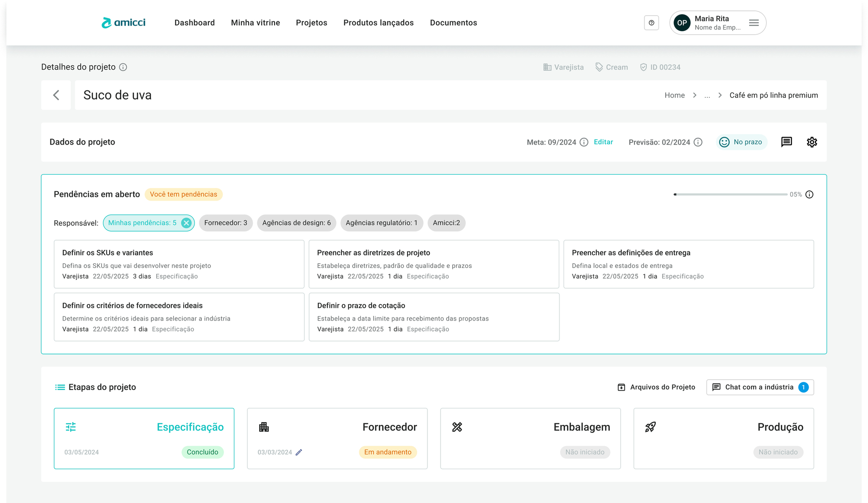This screenshot has height=503, width=868.
Task: Click the Editar link next to Meta
Action: pyautogui.click(x=603, y=142)
